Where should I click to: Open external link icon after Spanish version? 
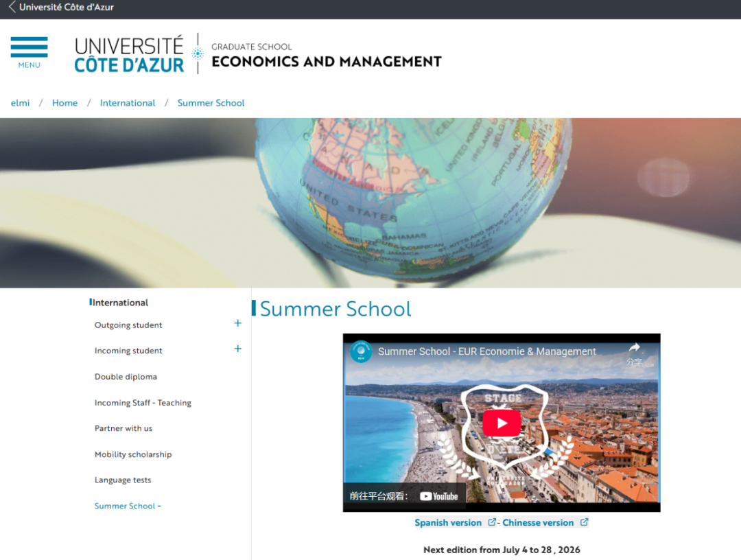coord(492,522)
